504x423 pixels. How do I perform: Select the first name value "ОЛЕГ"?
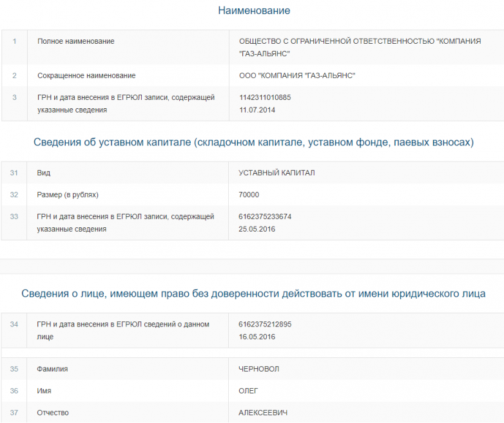click(249, 391)
